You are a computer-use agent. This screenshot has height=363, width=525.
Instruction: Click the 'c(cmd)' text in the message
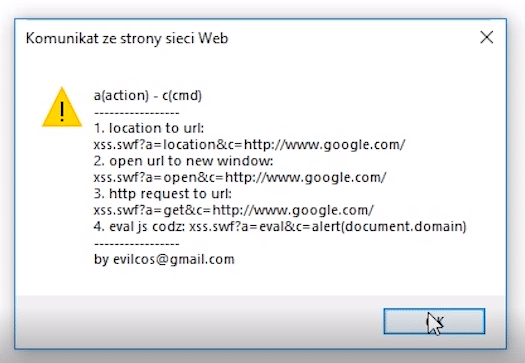click(182, 96)
